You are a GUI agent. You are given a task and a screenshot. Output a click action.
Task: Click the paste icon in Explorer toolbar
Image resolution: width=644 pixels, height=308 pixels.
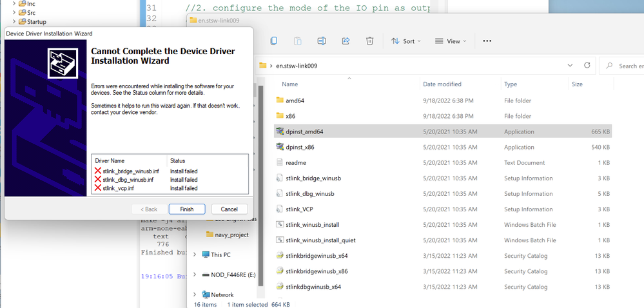tap(298, 41)
